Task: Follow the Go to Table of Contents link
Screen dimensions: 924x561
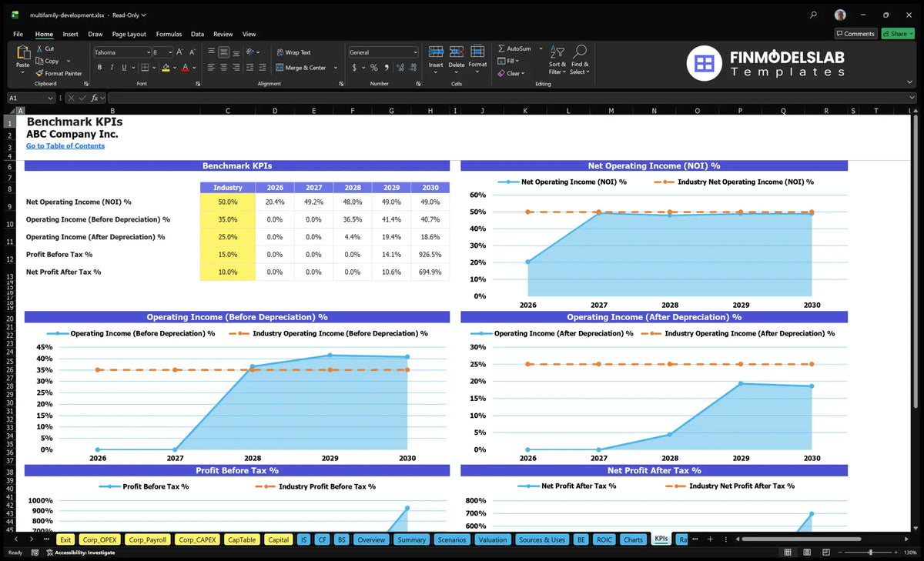Action: (65, 145)
